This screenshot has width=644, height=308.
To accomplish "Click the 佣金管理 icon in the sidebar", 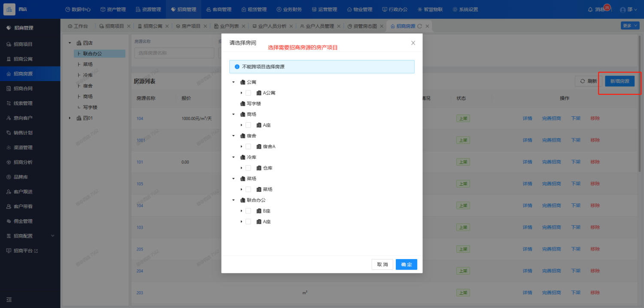I will tap(9, 221).
